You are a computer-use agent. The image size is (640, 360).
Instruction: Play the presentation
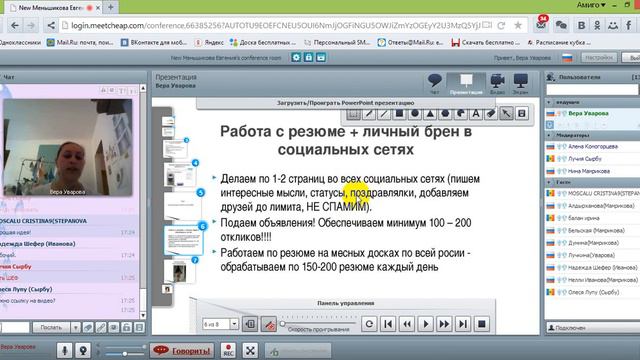[426, 324]
